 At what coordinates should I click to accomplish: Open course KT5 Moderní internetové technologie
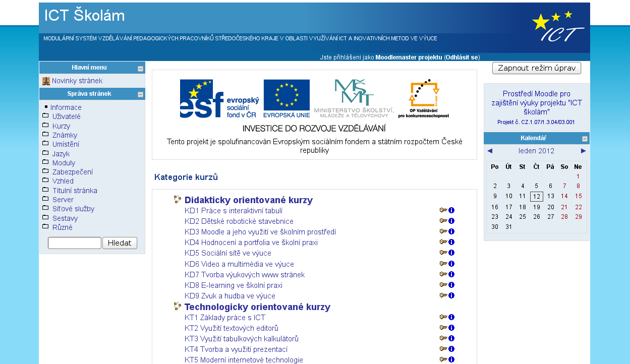pos(244,360)
